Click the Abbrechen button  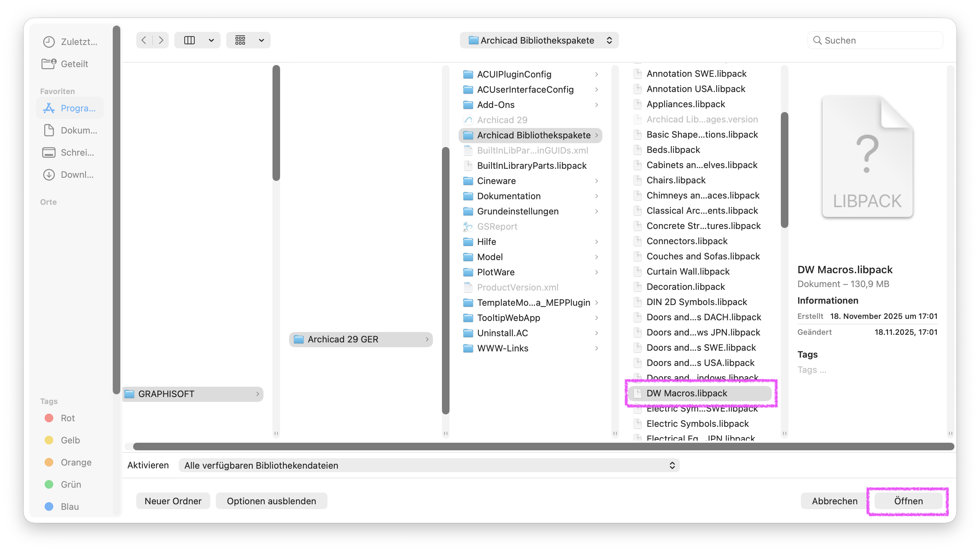[835, 501]
